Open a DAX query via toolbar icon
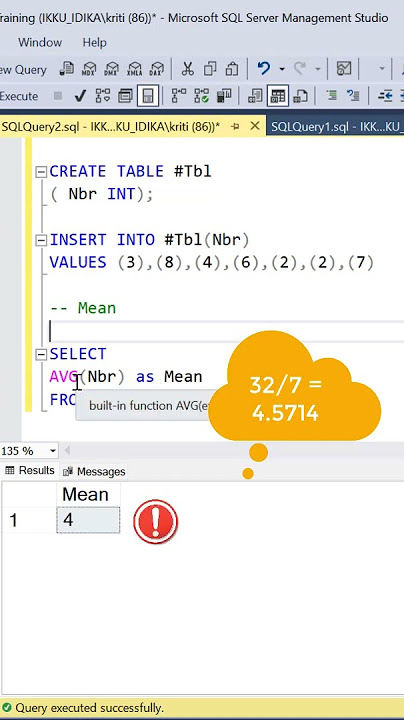Screen dimensions: 404x720 coord(157,69)
